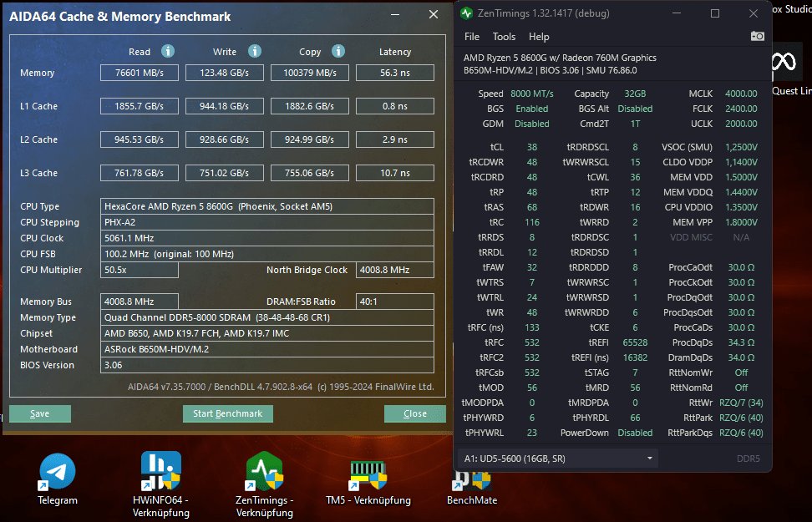Click the Speed value 8000 MT/s
812x522 pixels.
[532, 94]
